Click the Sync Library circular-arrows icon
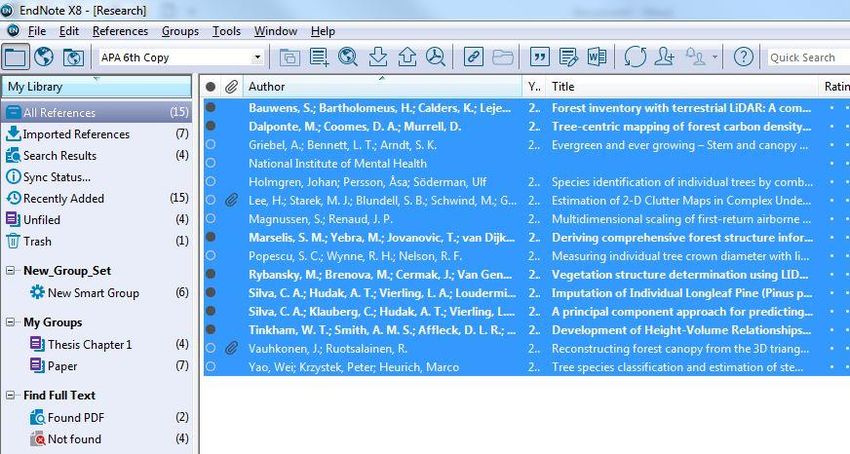Viewport: 850px width, 454px height. (635, 56)
